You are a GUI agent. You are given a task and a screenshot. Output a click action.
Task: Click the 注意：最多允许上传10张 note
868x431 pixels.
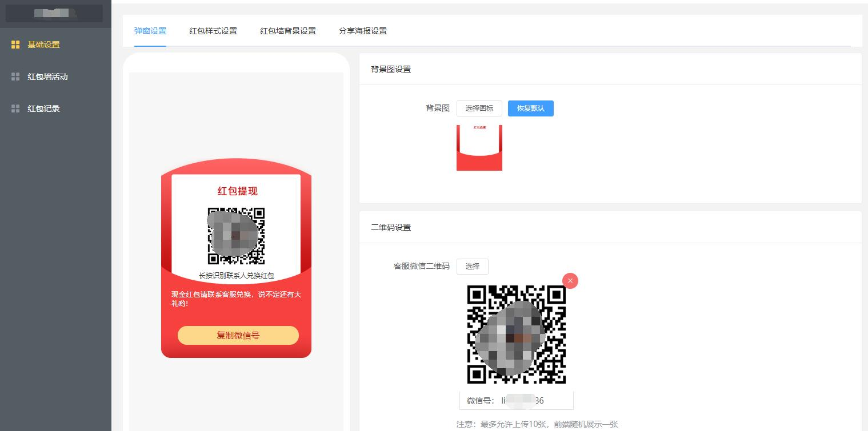537,424
